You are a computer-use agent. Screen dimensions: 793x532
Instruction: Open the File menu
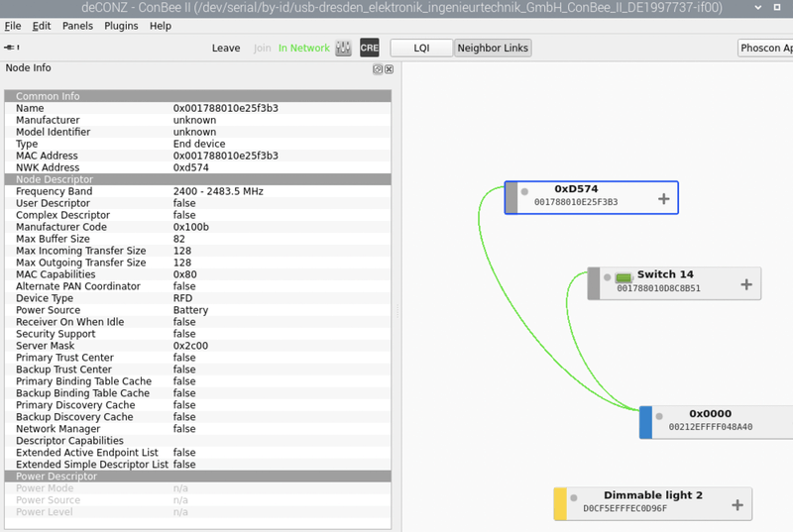point(13,26)
